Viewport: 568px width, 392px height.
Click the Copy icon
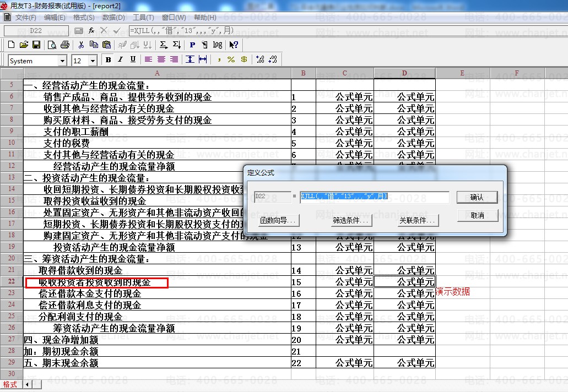click(x=94, y=45)
